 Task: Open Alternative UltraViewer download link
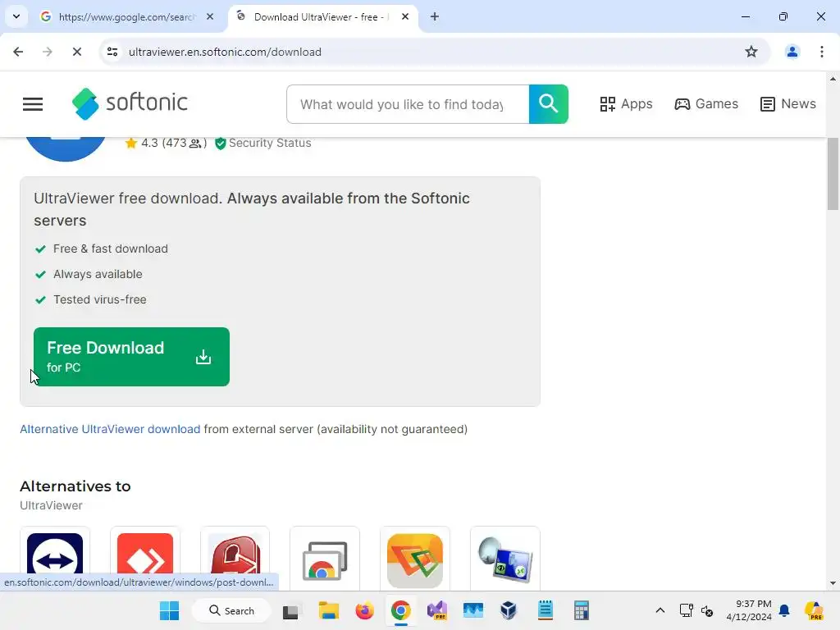coord(110,429)
